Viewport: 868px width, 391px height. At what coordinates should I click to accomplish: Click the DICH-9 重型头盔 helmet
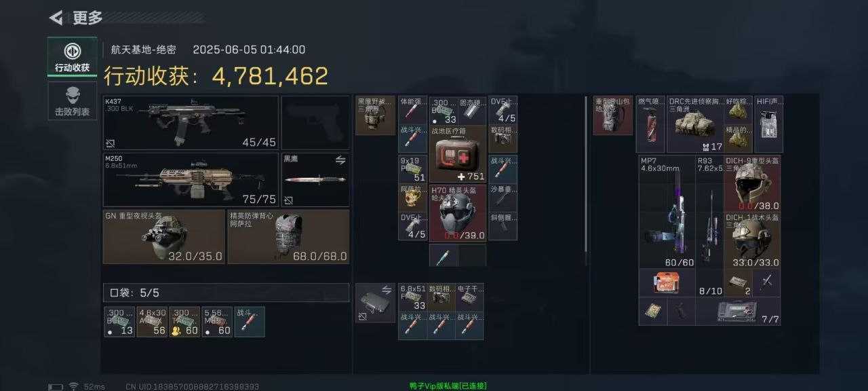tap(752, 183)
